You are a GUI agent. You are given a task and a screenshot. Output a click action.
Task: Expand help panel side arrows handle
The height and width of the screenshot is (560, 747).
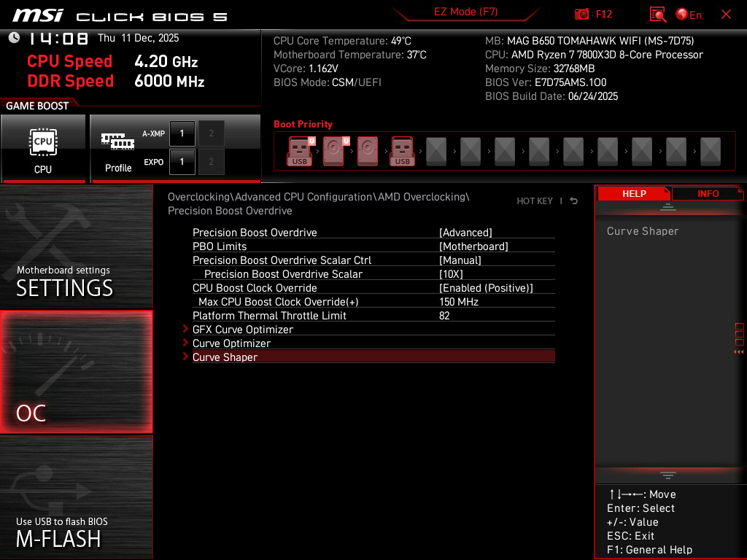[x=739, y=338]
